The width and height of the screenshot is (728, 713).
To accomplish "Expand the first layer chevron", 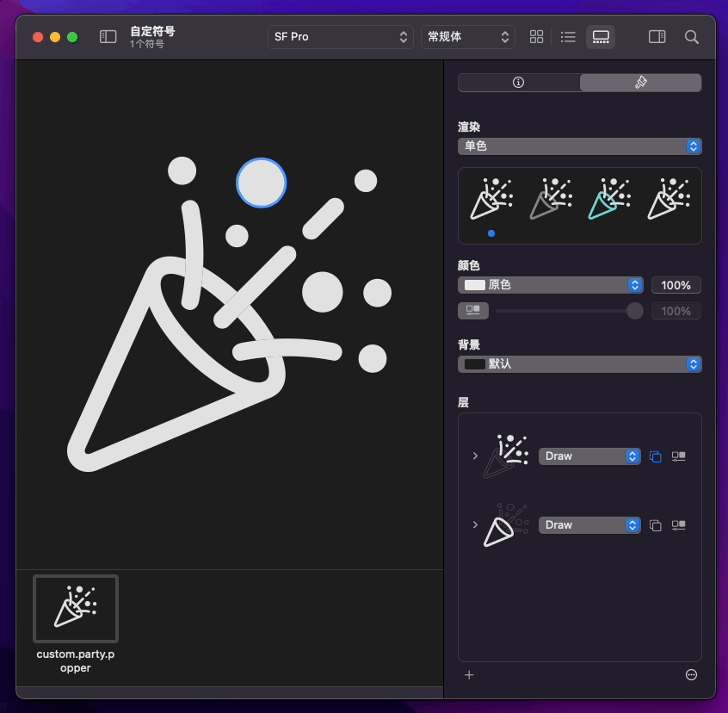I will coord(475,456).
